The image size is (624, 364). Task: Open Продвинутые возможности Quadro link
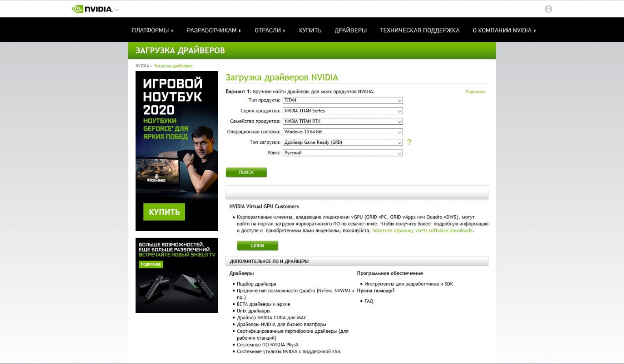tap(295, 294)
